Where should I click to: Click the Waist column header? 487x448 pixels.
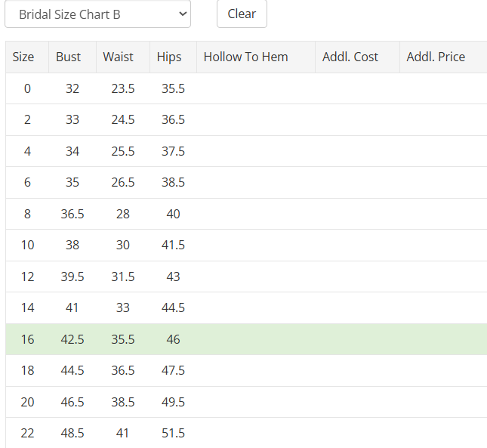click(x=123, y=57)
